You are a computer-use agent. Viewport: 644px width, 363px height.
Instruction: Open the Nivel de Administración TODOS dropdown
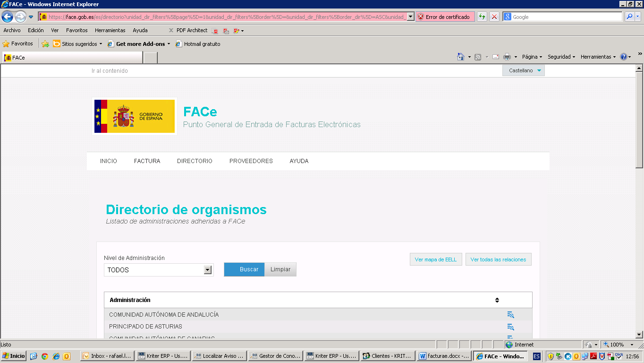click(159, 270)
